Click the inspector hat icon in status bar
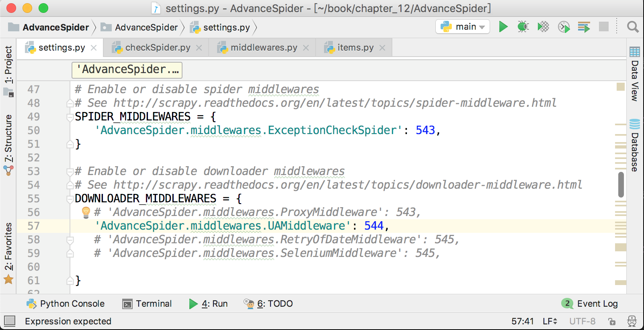Viewport: 644px width, 330px height. [632, 321]
